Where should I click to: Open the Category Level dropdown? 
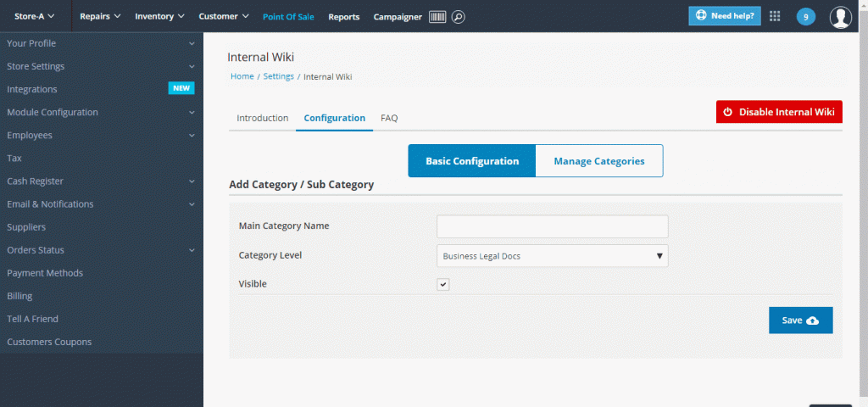pyautogui.click(x=553, y=256)
